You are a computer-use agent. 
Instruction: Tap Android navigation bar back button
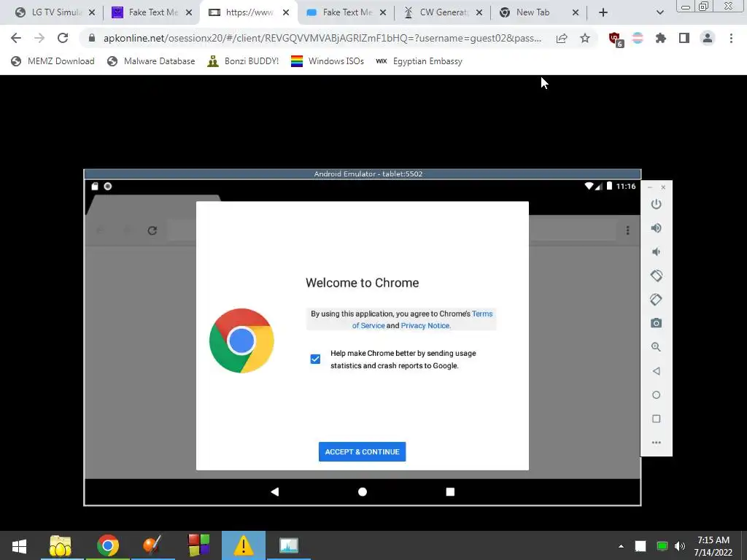click(x=275, y=491)
